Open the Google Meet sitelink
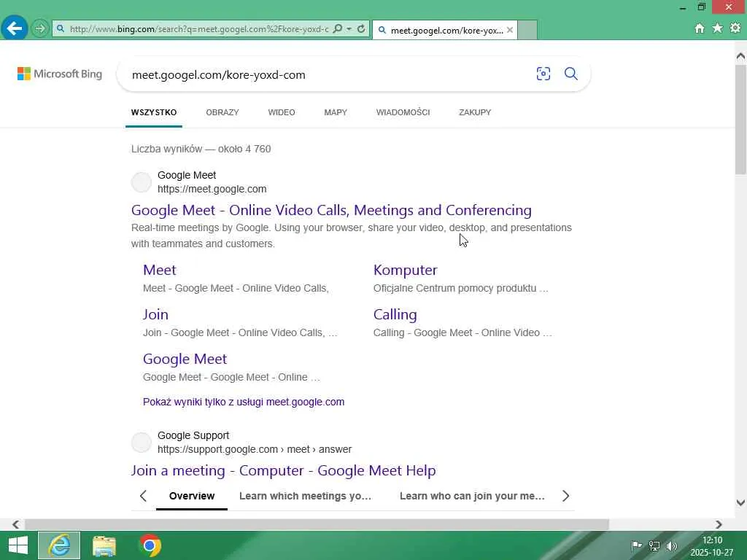This screenshot has width=747, height=560. [x=185, y=359]
